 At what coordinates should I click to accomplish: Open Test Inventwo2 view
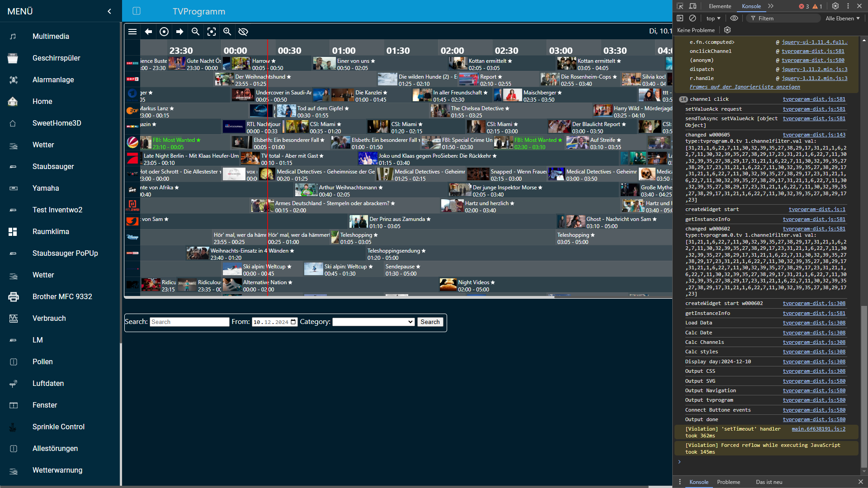[x=57, y=210]
